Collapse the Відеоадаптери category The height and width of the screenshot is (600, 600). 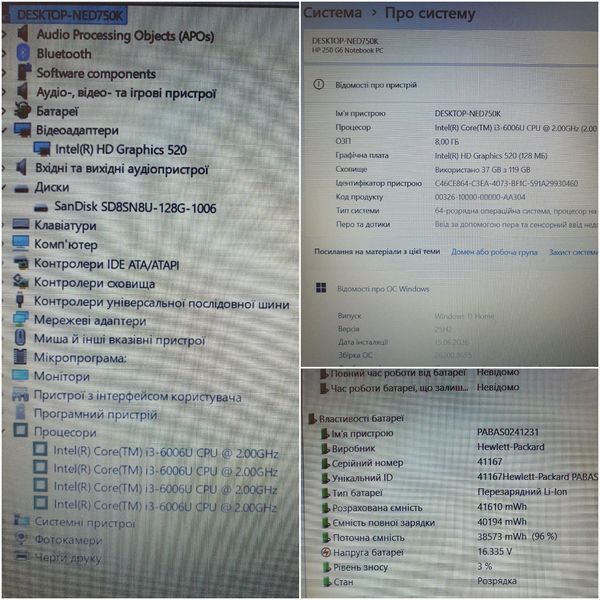click(5, 130)
